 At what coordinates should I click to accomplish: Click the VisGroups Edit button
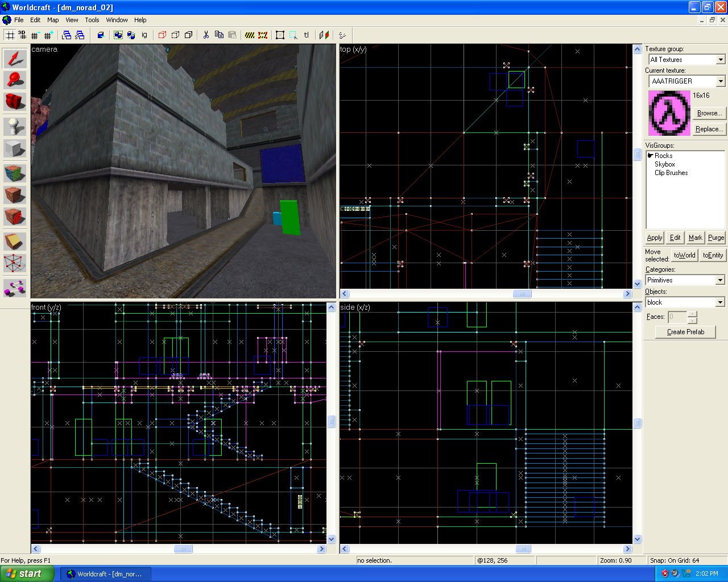coord(675,238)
